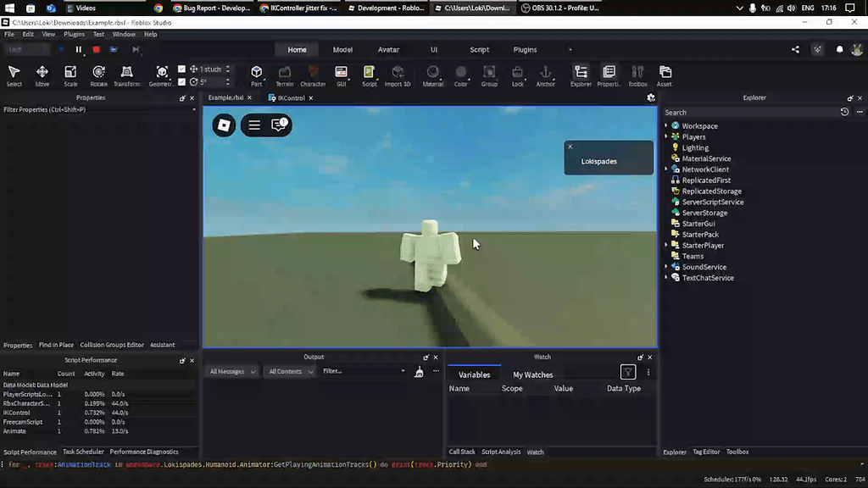Click the Explorer Search field
This screenshot has width=868, height=488.
(x=749, y=113)
